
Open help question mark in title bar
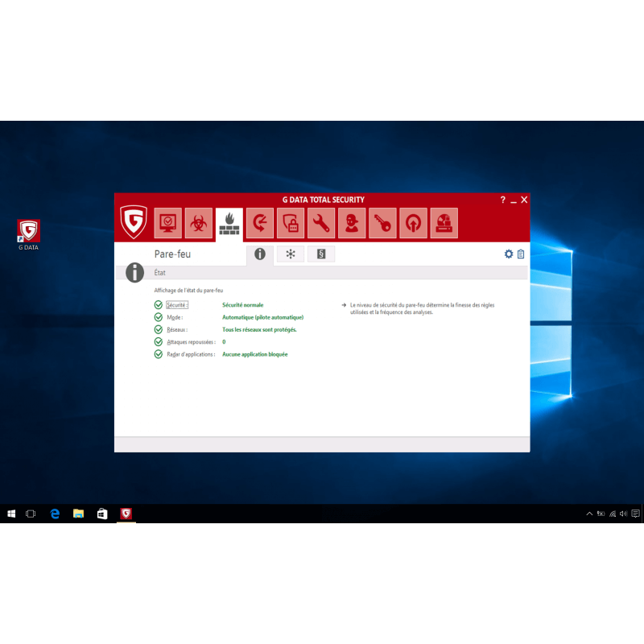[x=502, y=200]
